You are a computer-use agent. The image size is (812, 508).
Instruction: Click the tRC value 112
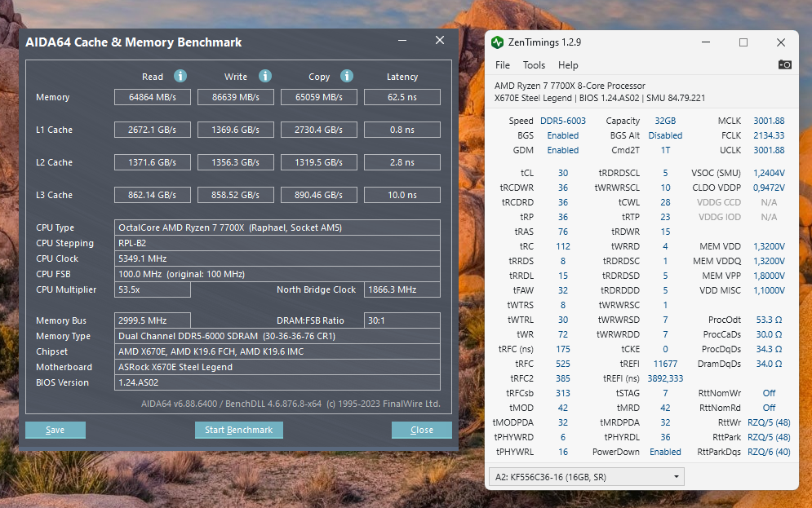click(563, 246)
